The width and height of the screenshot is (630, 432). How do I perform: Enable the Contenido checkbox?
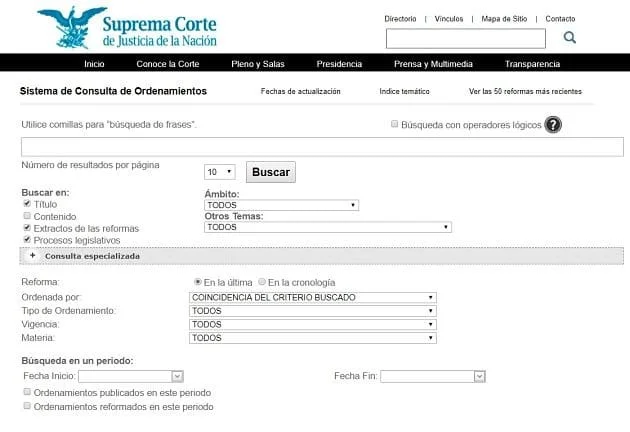pos(27,216)
